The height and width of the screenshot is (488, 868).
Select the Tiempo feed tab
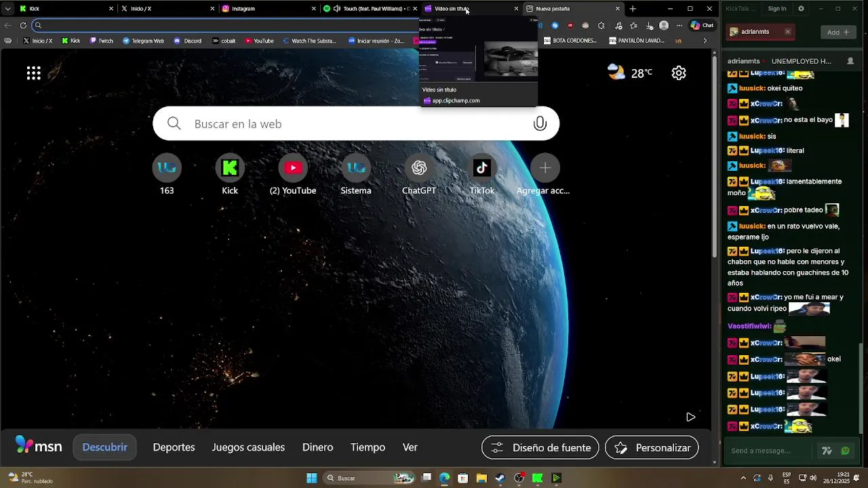368,447
